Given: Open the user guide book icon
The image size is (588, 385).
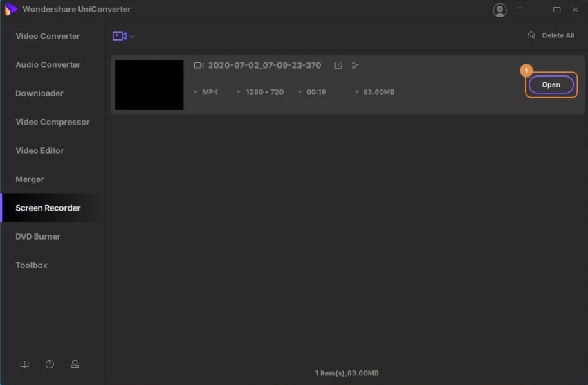Looking at the screenshot, I should 24,364.
